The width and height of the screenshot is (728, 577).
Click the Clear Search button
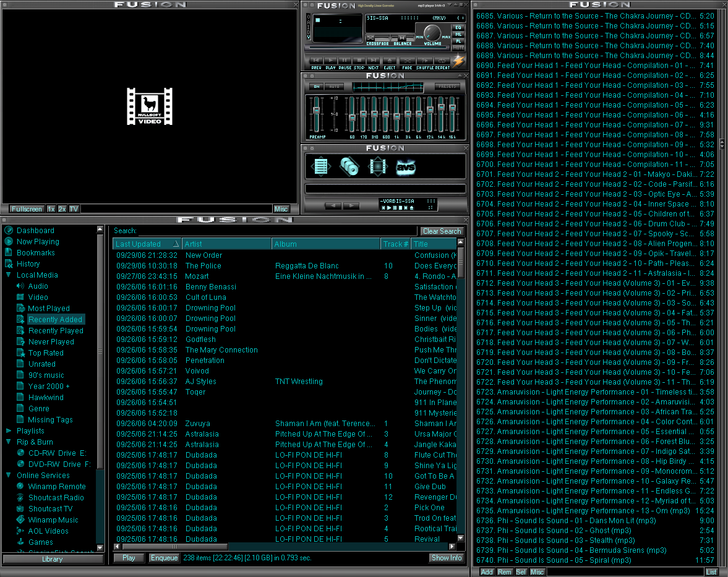(442, 231)
